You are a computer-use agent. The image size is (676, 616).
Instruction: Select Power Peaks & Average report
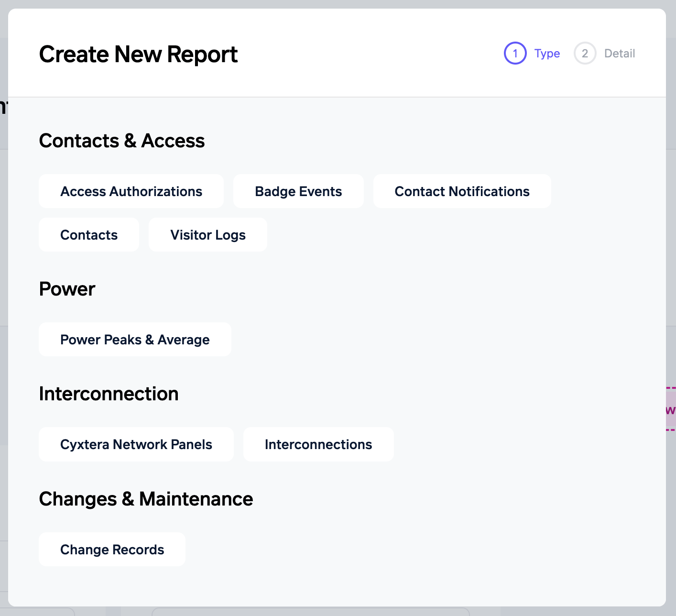click(135, 340)
